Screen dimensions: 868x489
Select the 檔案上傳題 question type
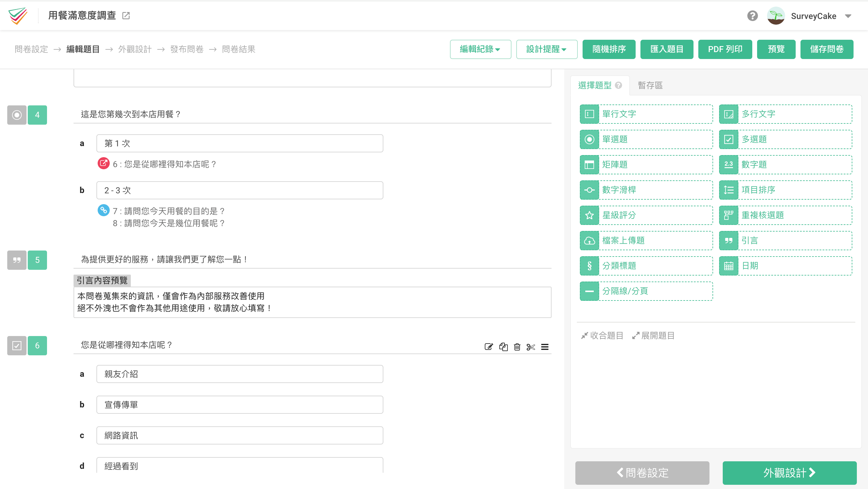[646, 240]
